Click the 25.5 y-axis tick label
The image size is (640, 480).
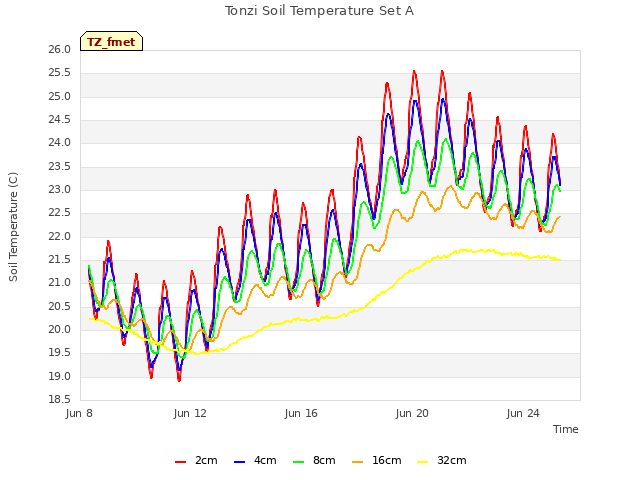coord(60,73)
